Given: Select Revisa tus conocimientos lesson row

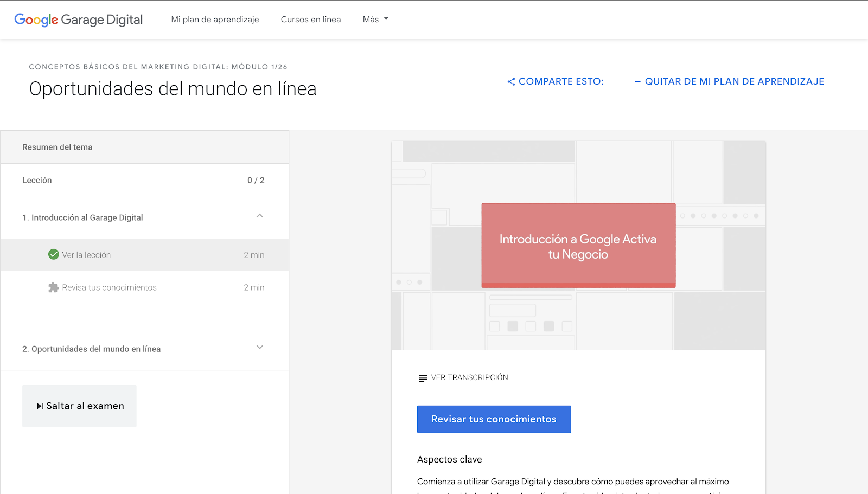Looking at the screenshot, I should click(x=144, y=287).
